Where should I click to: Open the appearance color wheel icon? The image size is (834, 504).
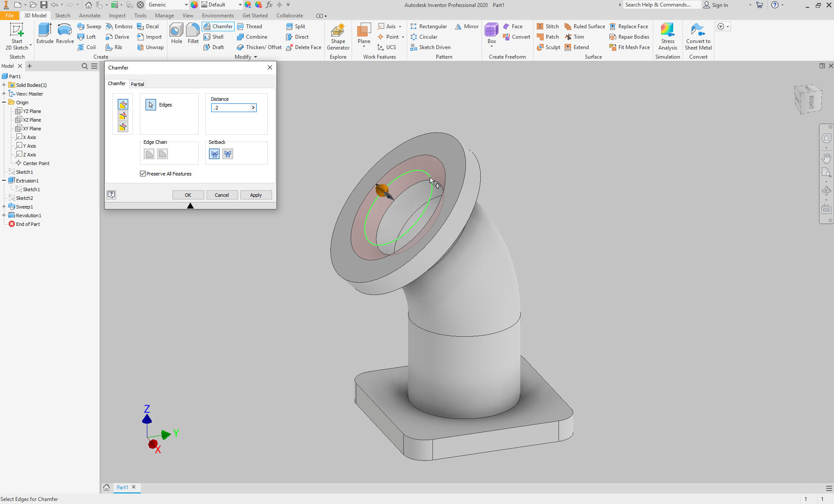194,5
